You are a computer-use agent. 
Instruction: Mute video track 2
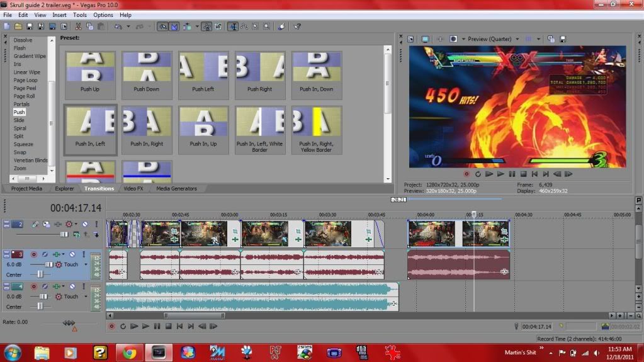pyautogui.click(x=85, y=224)
